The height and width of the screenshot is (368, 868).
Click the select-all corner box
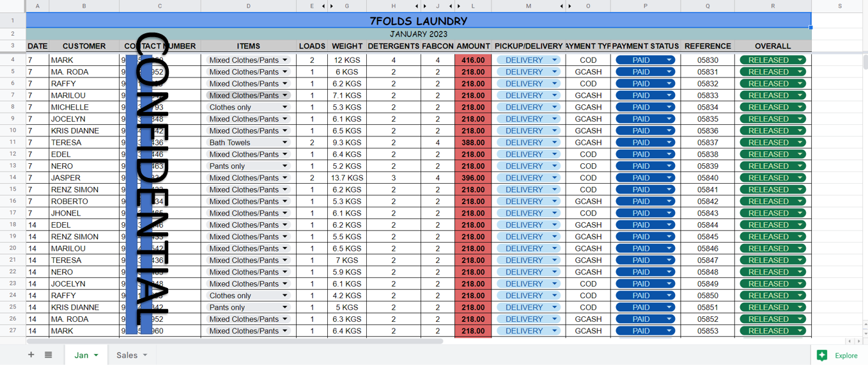pyautogui.click(x=13, y=6)
